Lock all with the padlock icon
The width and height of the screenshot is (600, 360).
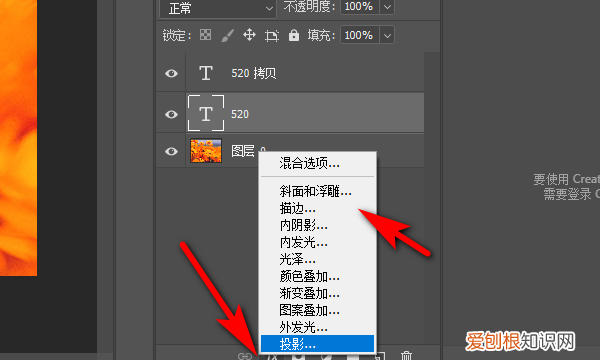point(294,35)
